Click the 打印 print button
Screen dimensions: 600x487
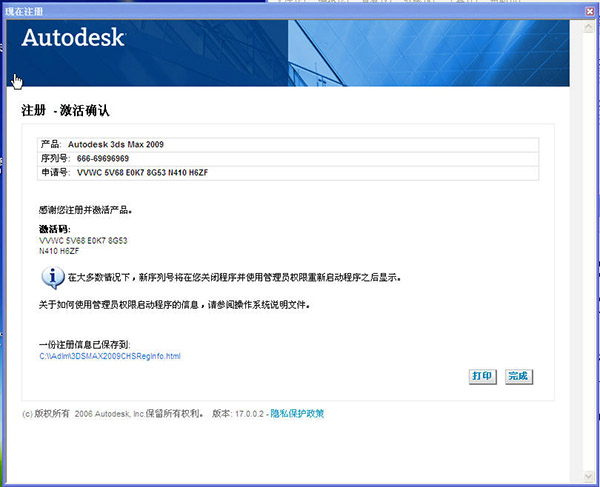pos(483,376)
